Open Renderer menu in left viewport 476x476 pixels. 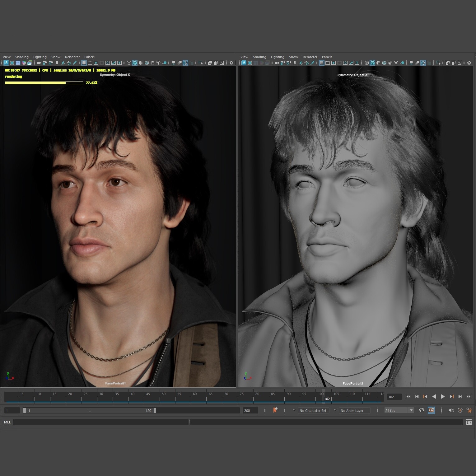click(x=72, y=57)
